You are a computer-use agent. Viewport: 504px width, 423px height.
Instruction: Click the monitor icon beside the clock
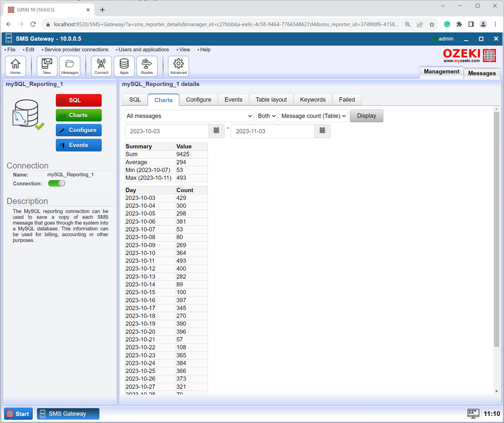pyautogui.click(x=473, y=414)
